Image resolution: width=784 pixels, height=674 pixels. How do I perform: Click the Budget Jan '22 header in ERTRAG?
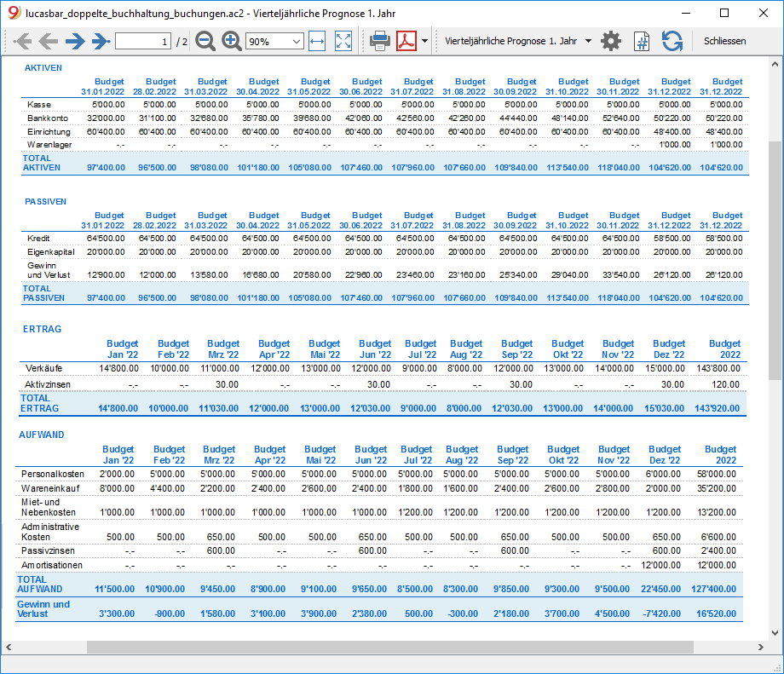[123, 349]
